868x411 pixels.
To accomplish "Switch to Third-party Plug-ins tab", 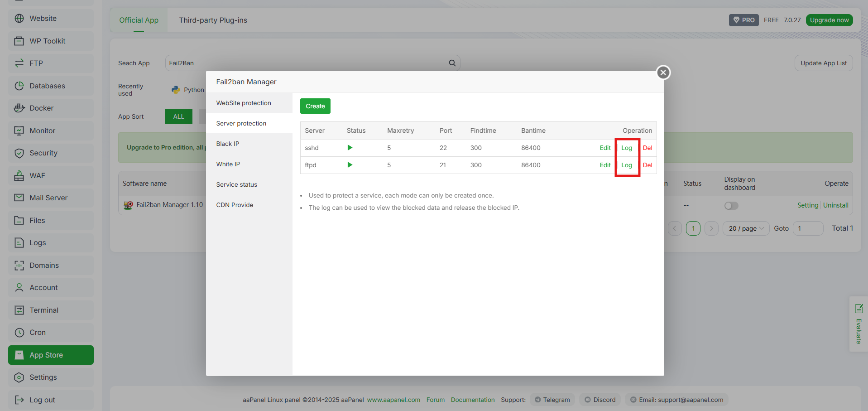I will [x=213, y=20].
